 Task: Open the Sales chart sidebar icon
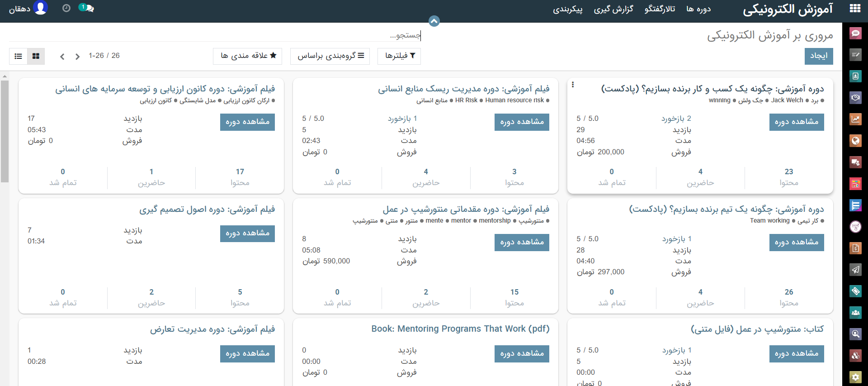click(855, 119)
